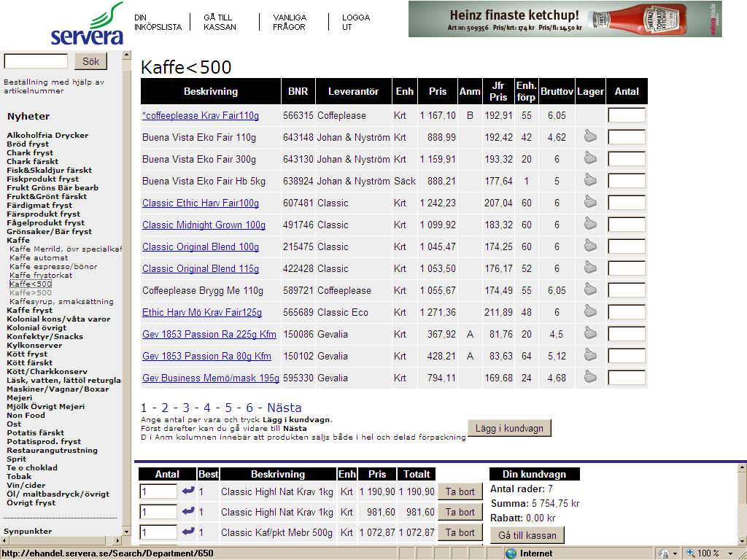Click the Antal field for Buena Vista Eko Fair 300g

pos(627,159)
